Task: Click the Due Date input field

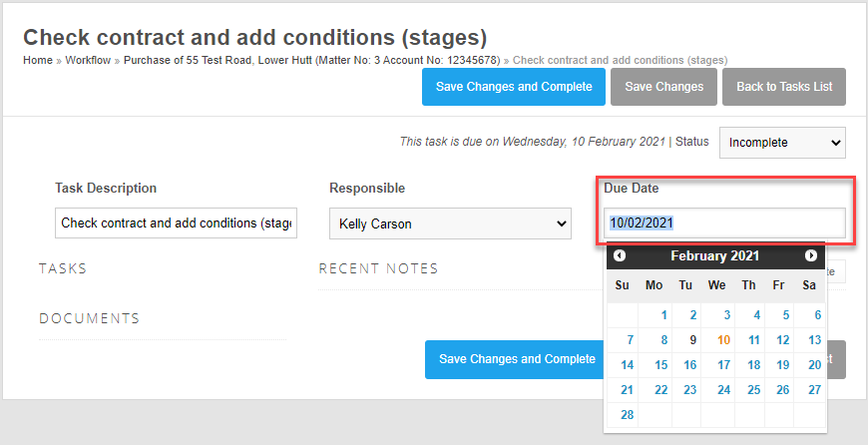Action: coord(724,222)
